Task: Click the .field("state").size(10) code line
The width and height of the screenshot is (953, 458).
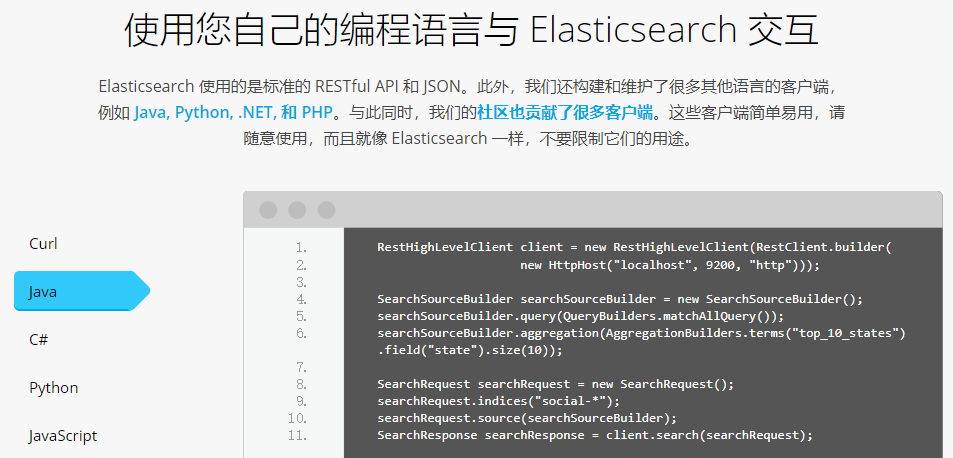Action: click(x=470, y=350)
